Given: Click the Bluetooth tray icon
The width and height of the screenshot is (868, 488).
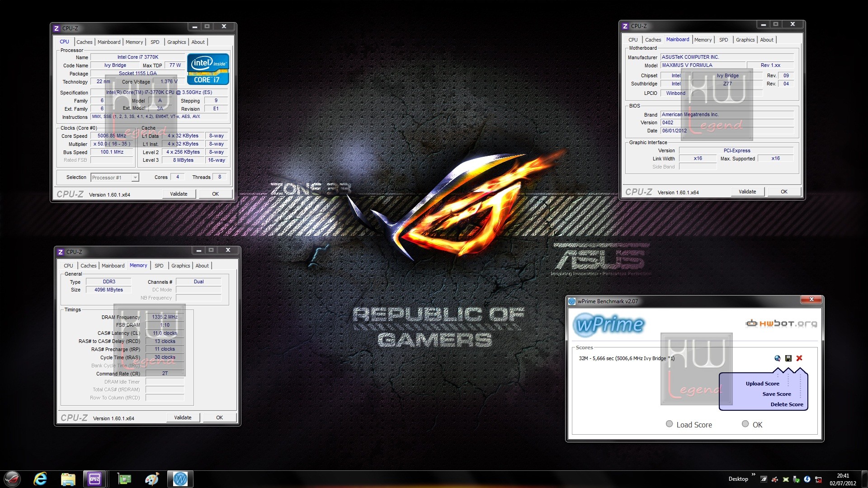Looking at the screenshot, I should point(807,479).
